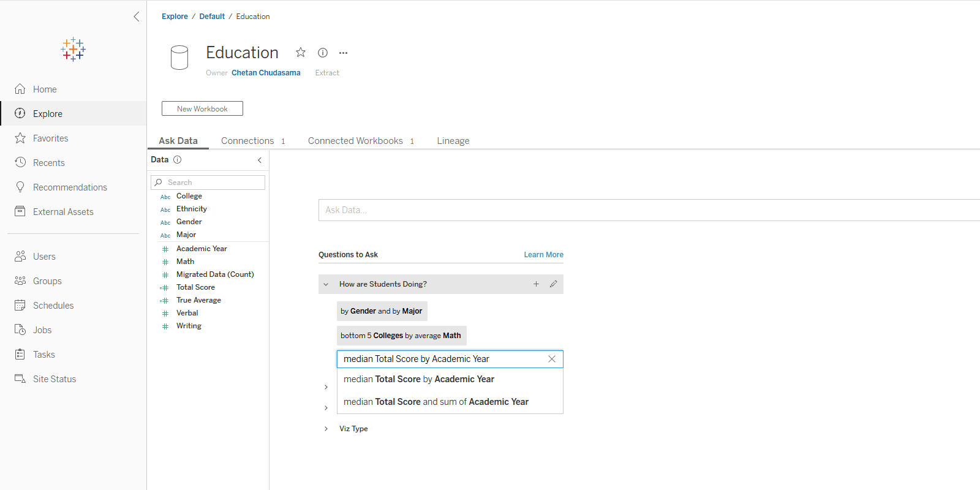980x490 pixels.
Task: Collapse the left navigation sidebar
Action: tap(136, 17)
